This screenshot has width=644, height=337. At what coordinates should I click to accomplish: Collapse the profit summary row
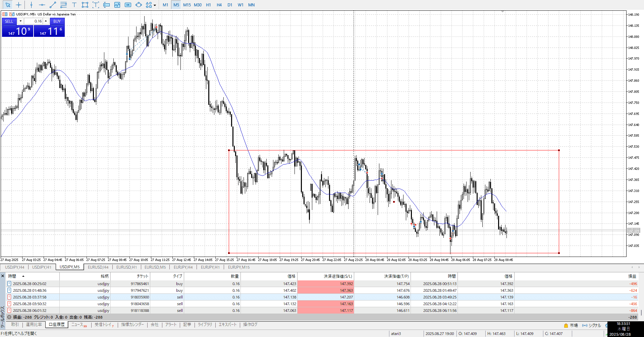click(x=9, y=317)
